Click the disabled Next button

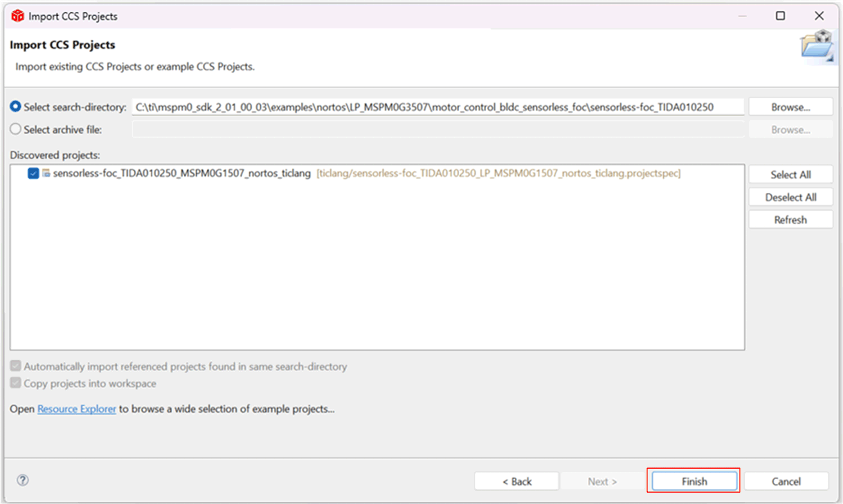coord(602,481)
